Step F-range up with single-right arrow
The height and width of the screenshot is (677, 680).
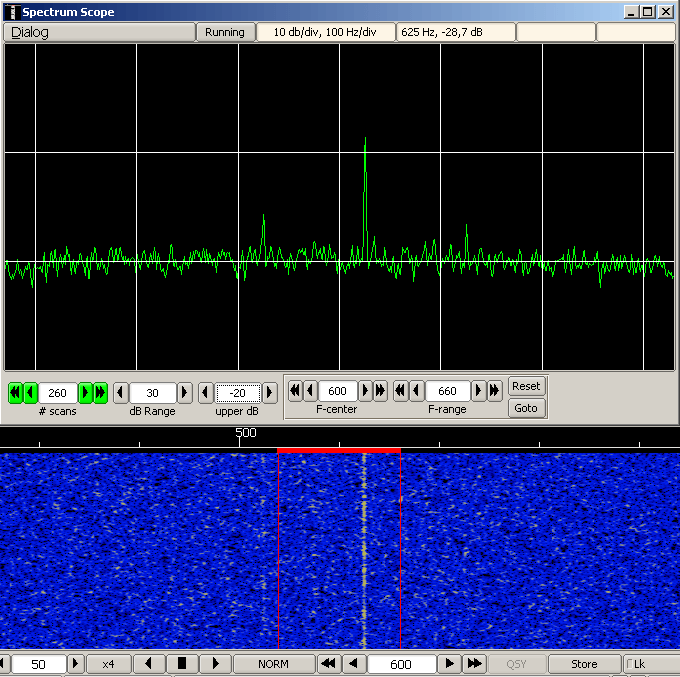[478, 391]
